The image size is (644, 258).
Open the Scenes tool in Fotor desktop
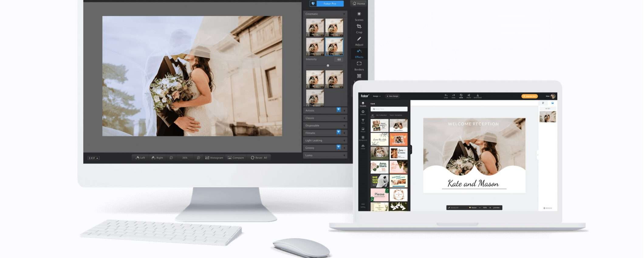click(x=359, y=16)
